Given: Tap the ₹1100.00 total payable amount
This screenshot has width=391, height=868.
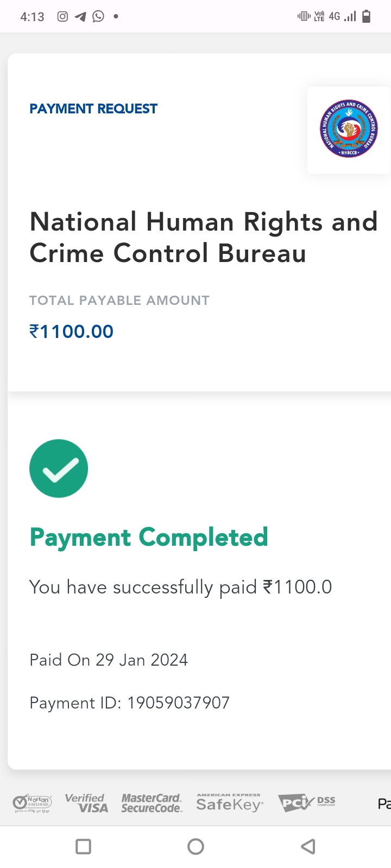Looking at the screenshot, I should (71, 331).
